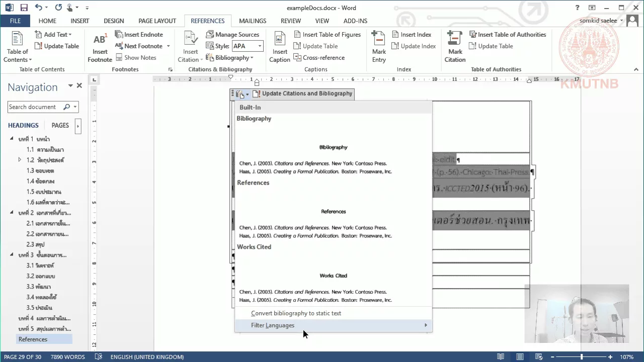This screenshot has width=644, height=362.
Task: Click proofing errors icon in status bar
Action: tap(99, 357)
